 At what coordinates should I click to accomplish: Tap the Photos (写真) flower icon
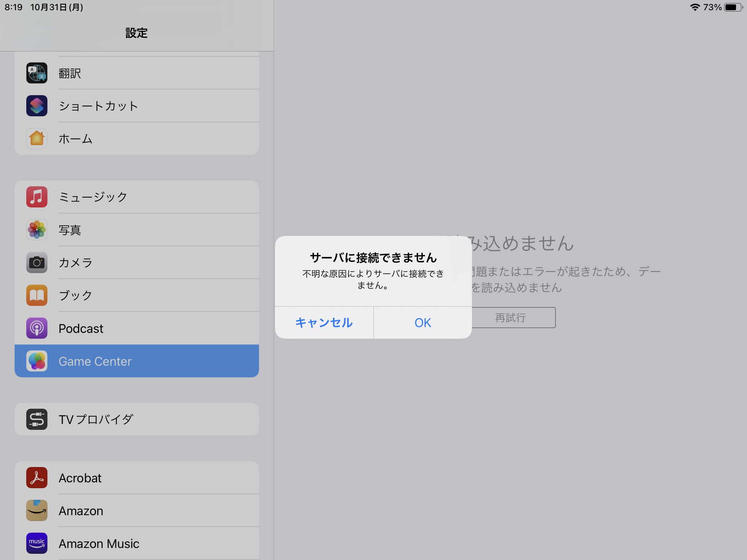click(x=37, y=230)
